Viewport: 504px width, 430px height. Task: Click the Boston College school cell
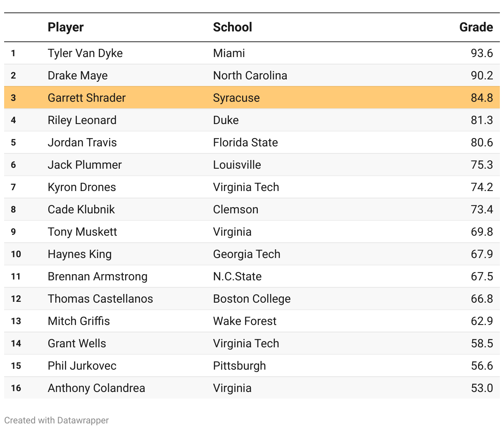[252, 299]
